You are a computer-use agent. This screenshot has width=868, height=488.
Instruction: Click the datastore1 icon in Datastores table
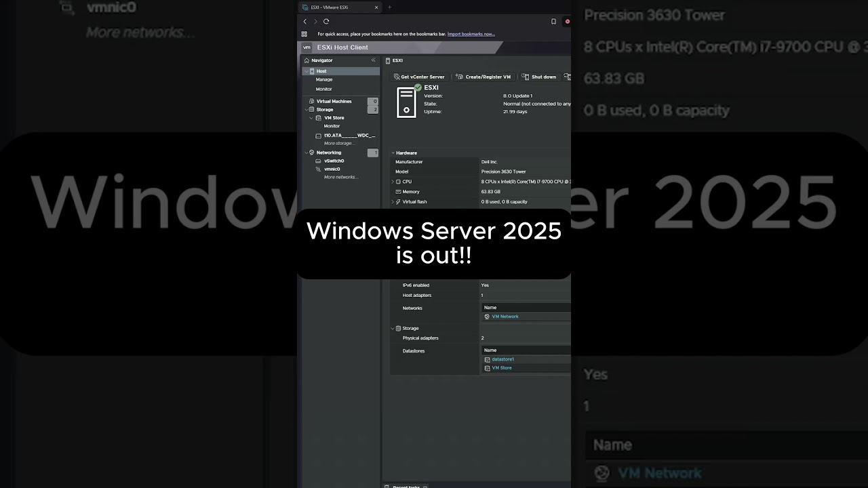(x=487, y=359)
